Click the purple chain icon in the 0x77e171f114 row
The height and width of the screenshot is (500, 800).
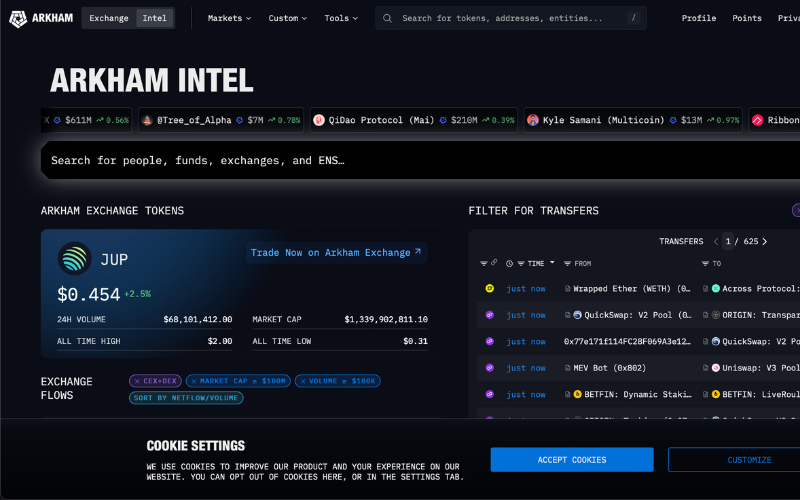[x=489, y=341]
